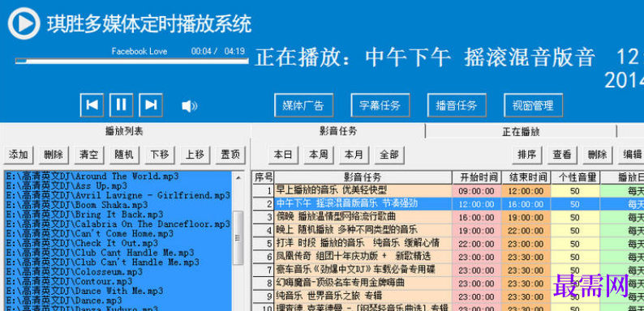This screenshot has height=311, width=644.
Task: Skip to the next track
Action: [x=151, y=105]
